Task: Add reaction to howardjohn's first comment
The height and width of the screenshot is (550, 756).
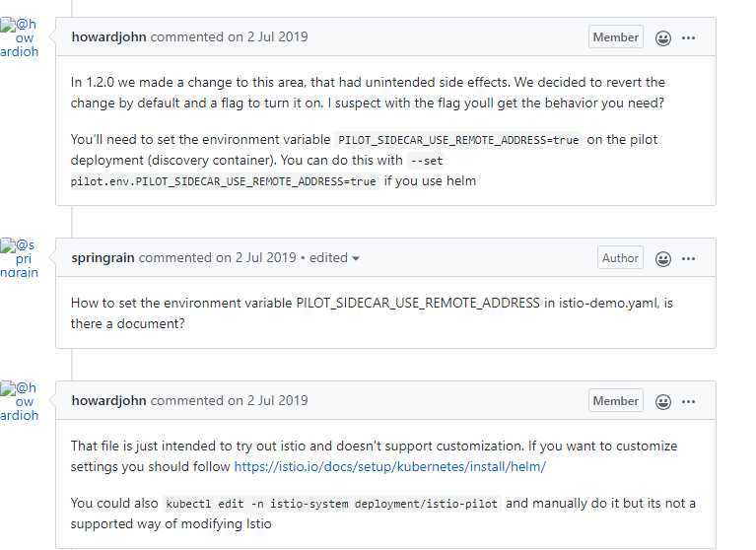Action: (663, 38)
